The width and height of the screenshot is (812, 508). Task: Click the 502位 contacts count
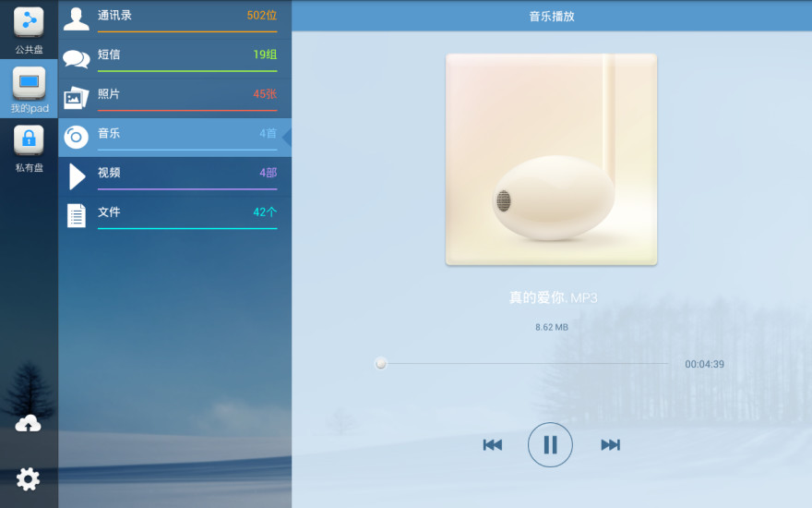pyautogui.click(x=261, y=16)
